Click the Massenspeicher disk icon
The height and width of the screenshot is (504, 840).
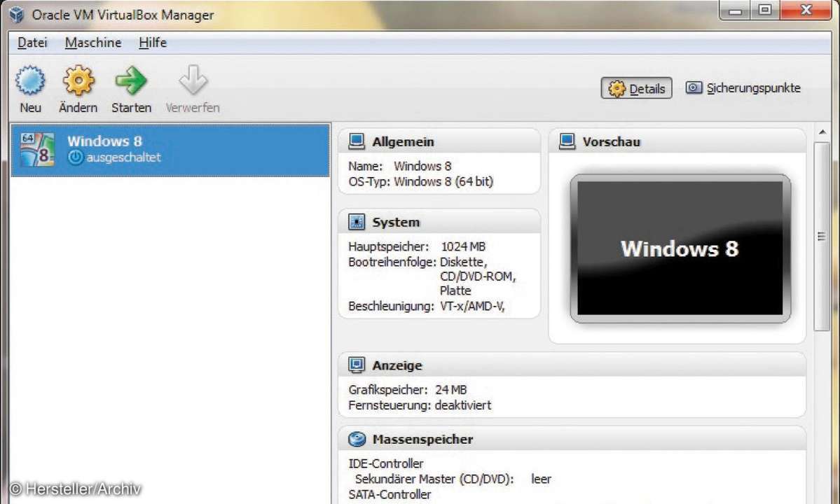point(357,439)
